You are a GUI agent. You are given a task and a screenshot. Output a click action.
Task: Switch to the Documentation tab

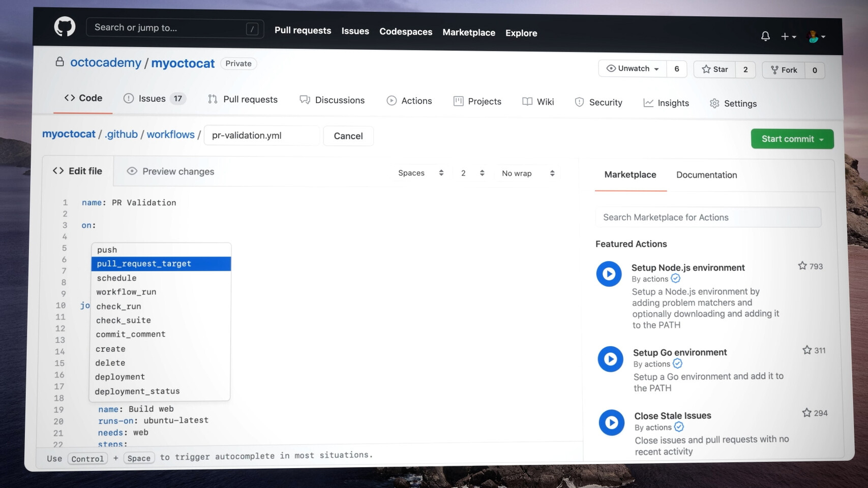[x=706, y=175]
